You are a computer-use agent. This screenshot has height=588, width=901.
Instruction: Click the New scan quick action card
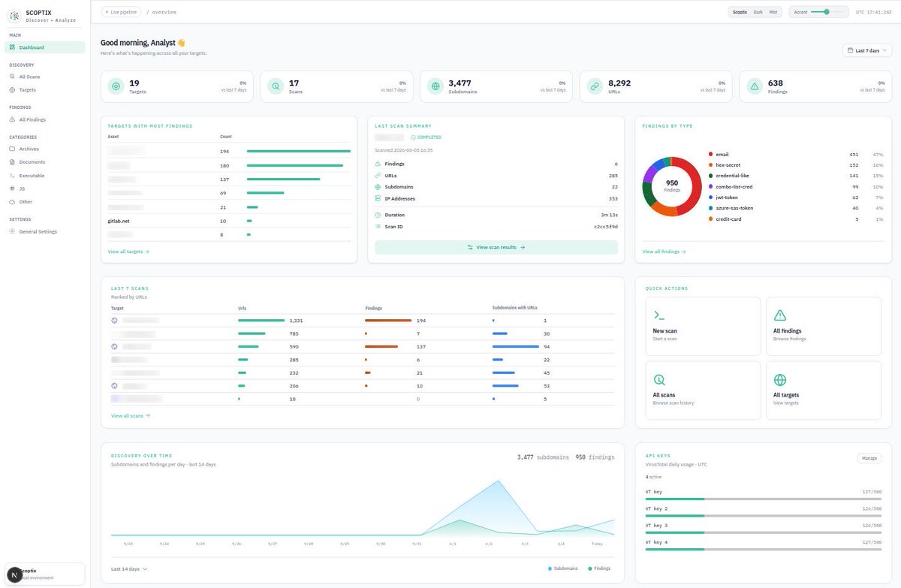703,326
